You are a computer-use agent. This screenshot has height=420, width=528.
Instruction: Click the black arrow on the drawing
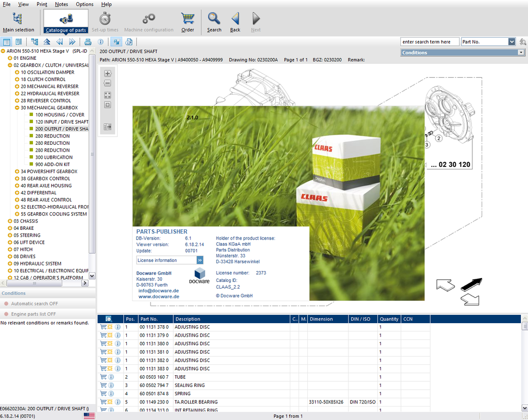coord(471,284)
